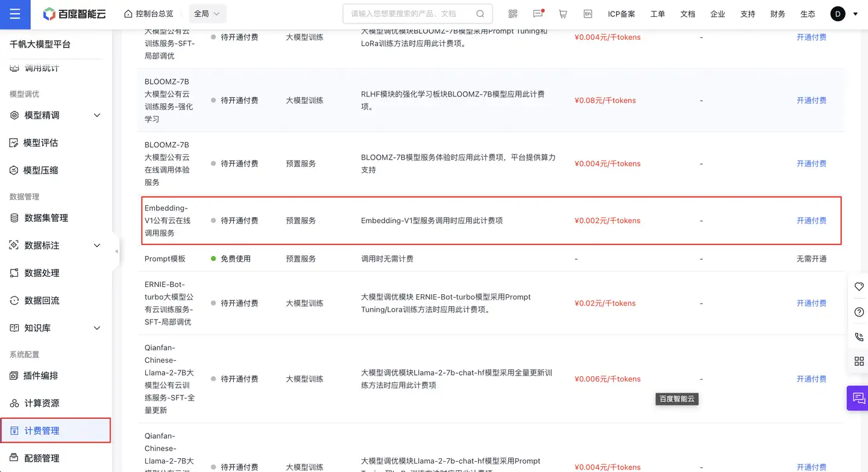Viewport: 868px width, 472px height.
Task: Open 工单 in top navigation
Action: (x=658, y=14)
